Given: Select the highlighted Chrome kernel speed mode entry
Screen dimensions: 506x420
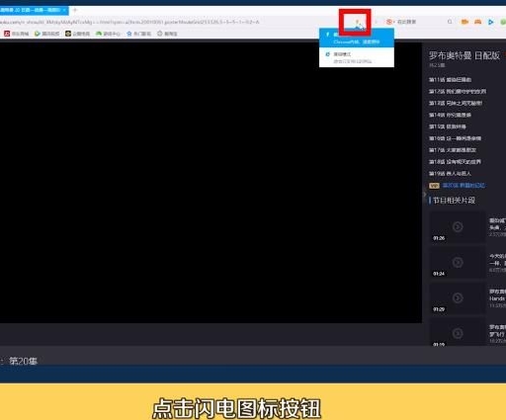Looking at the screenshot, I should (357, 38).
